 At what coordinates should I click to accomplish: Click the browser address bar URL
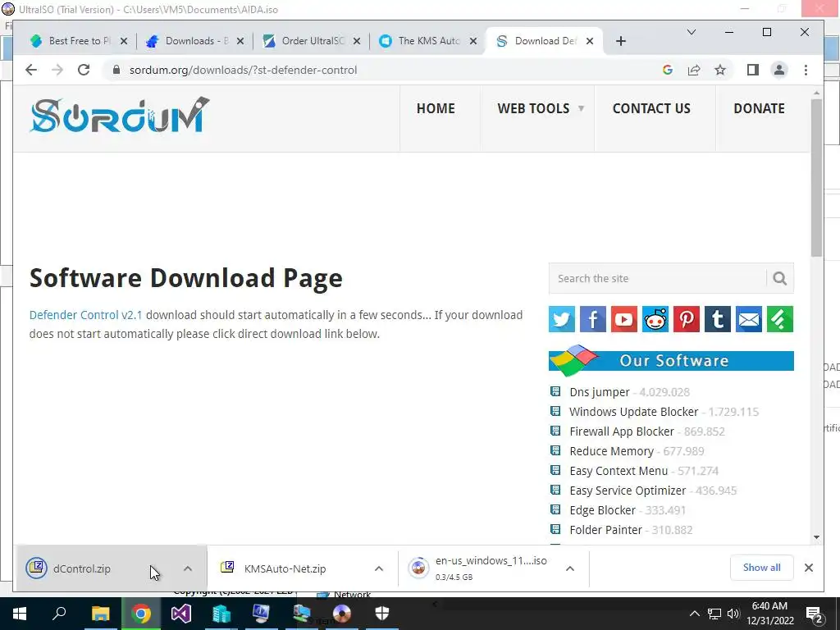click(243, 71)
